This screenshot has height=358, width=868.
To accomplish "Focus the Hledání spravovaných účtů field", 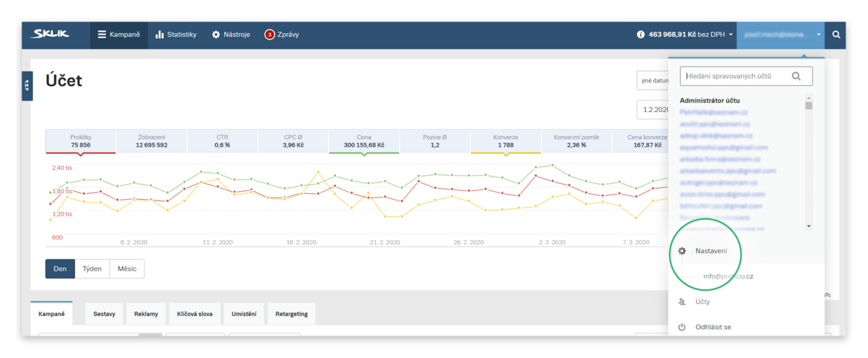I will pyautogui.click(x=746, y=76).
